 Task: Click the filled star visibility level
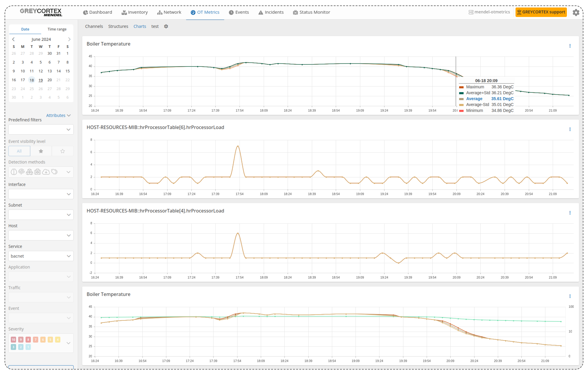pyautogui.click(x=41, y=151)
